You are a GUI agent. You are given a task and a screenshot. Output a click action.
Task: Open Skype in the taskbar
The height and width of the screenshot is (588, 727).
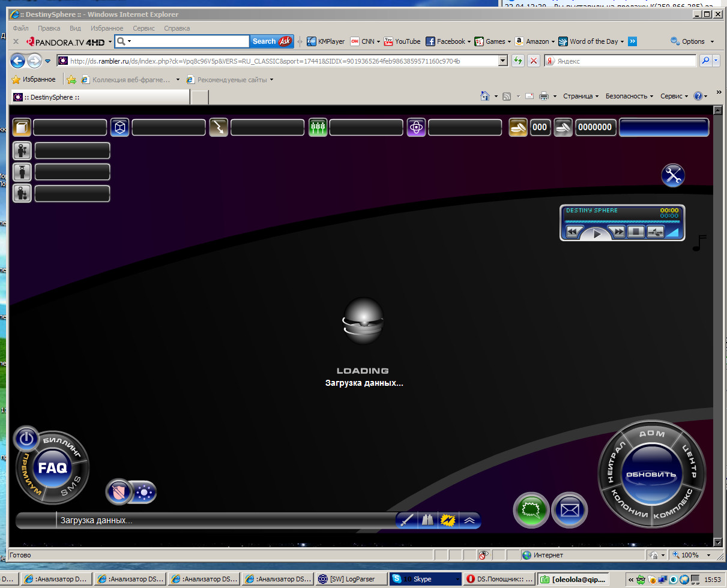pyautogui.click(x=426, y=579)
